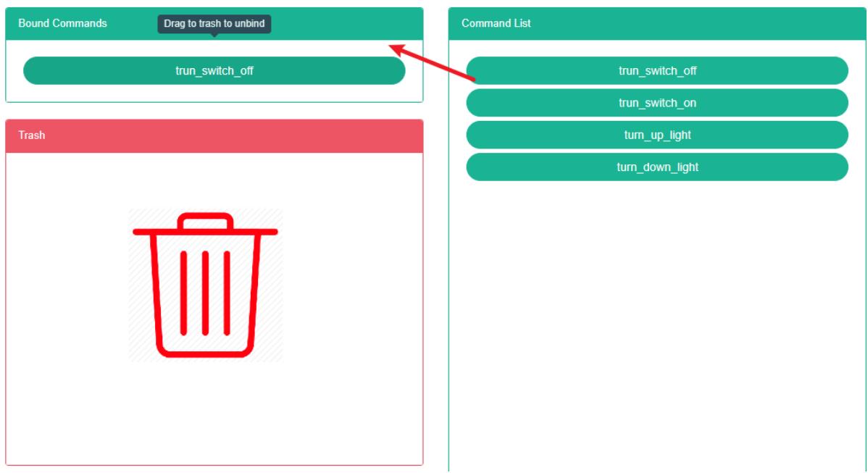Select the bound trun_switch_off command

(x=214, y=71)
